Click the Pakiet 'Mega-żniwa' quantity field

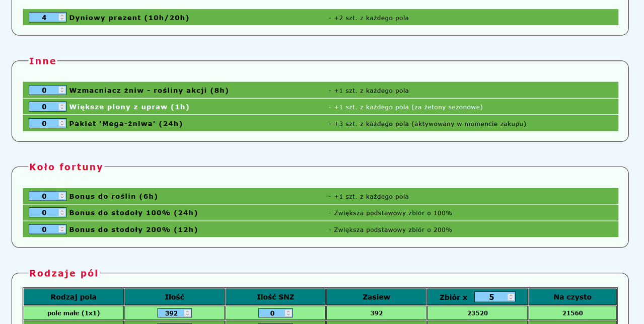pos(47,123)
